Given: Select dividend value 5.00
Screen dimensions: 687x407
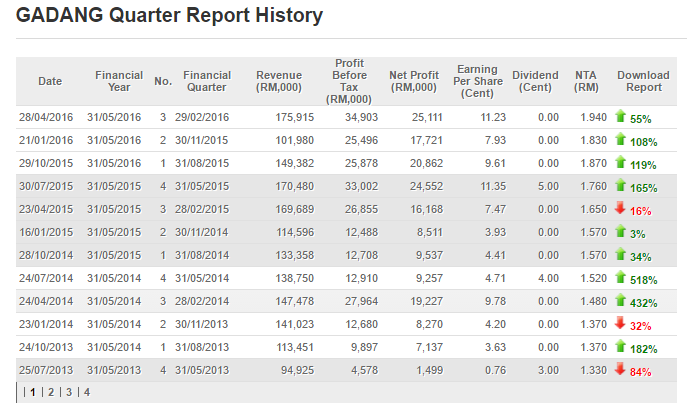Looking at the screenshot, I should point(548,186).
